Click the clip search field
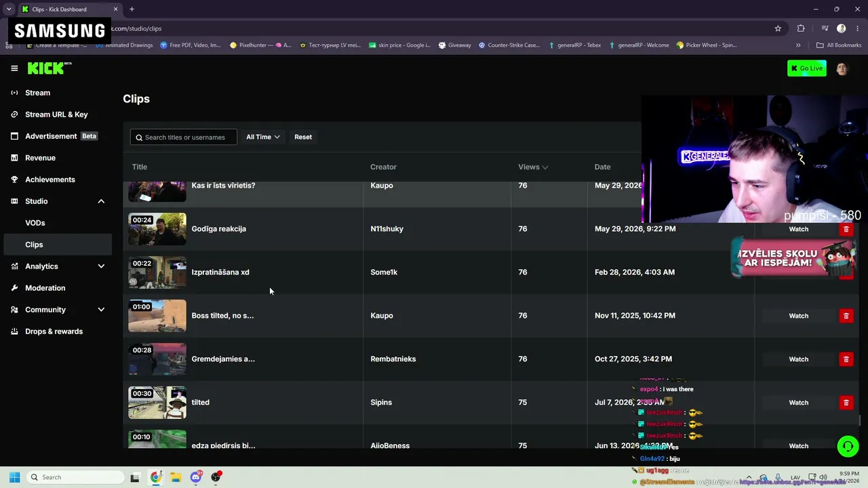Viewport: 868px width, 488px height. [184, 137]
